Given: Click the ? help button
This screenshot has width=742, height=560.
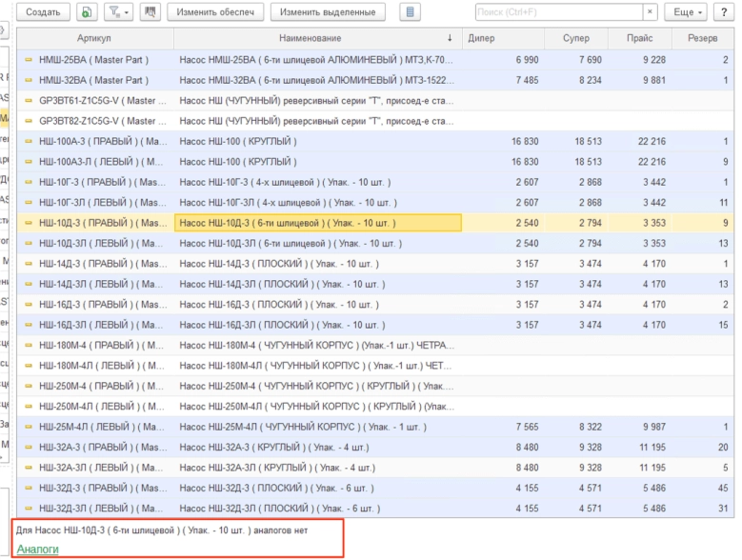Looking at the screenshot, I should 724,12.
